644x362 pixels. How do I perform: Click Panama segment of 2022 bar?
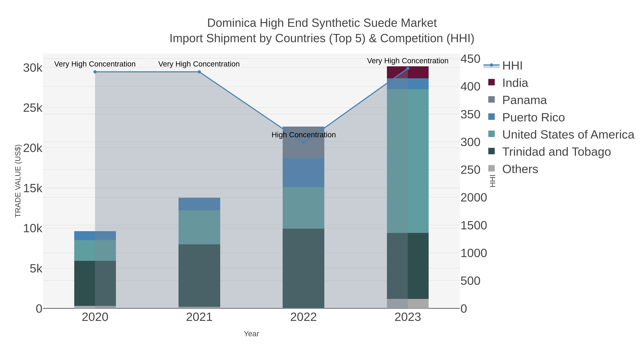tap(304, 142)
